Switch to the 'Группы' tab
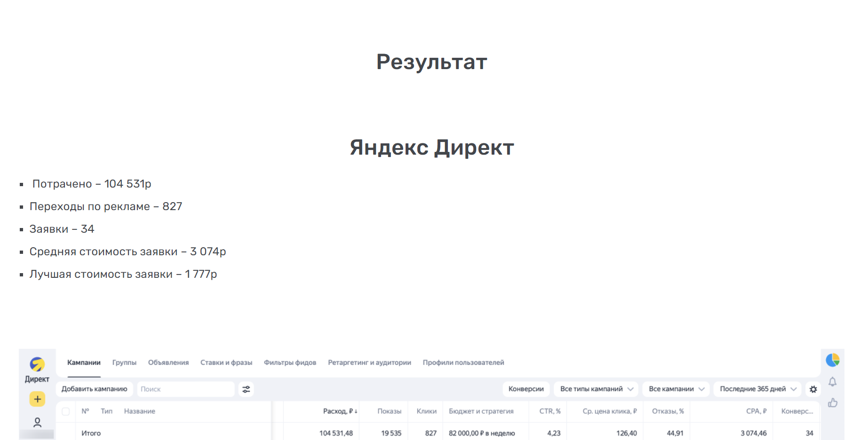 pos(124,362)
